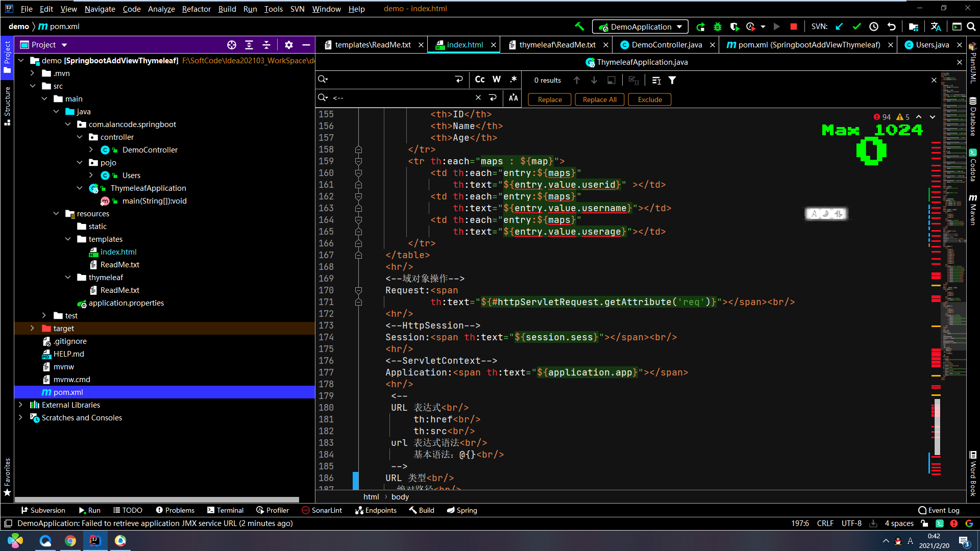
Task: Select opened file locate target icon
Action: (232, 45)
